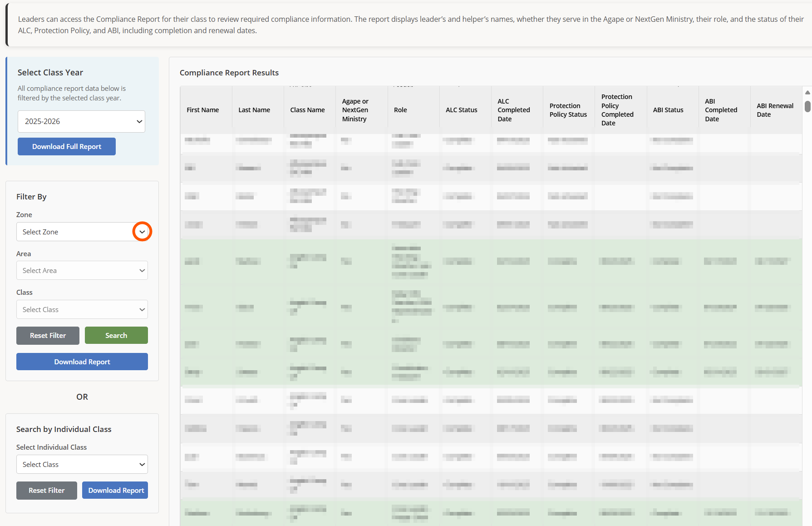Click the First Name column header
812x526 pixels.
coord(203,110)
